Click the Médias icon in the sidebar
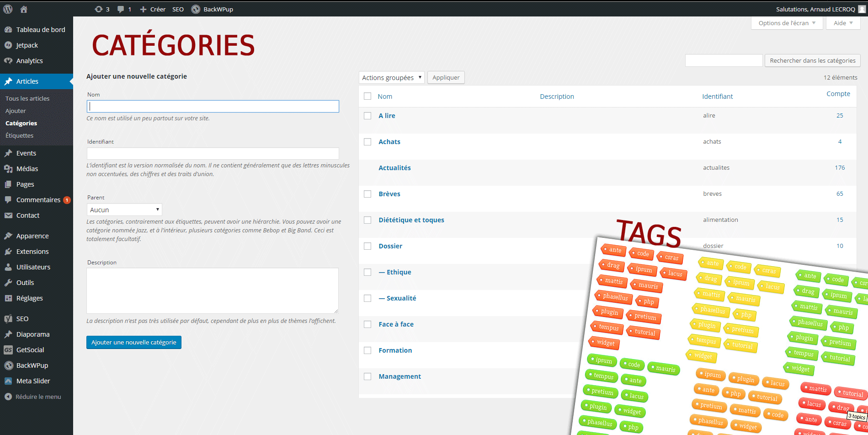Viewport: 868px width, 435px height. (8, 169)
